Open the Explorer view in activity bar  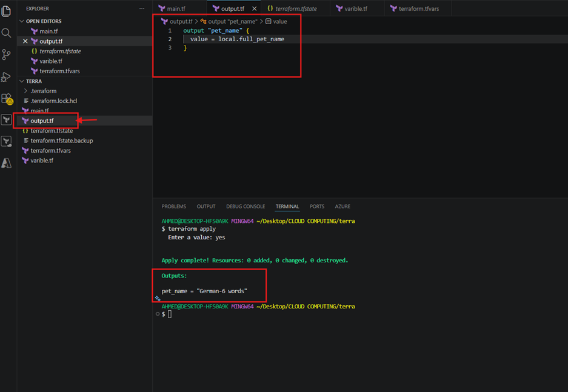click(6, 12)
